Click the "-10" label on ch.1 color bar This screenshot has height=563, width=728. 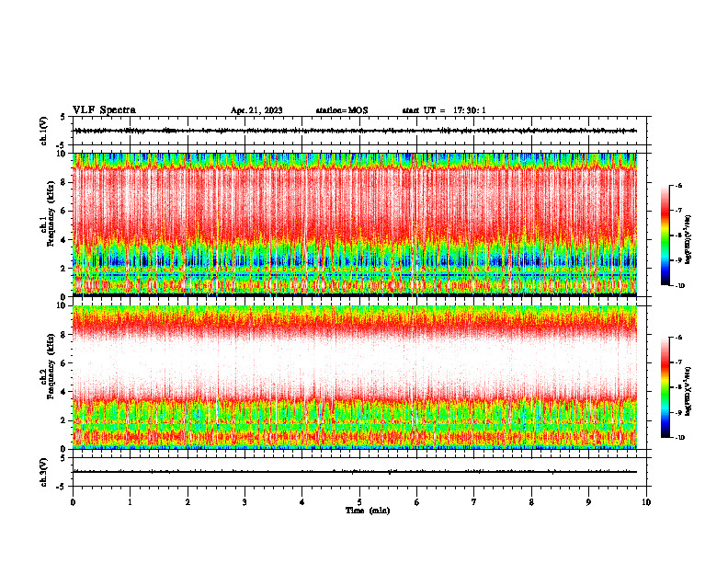tap(680, 286)
